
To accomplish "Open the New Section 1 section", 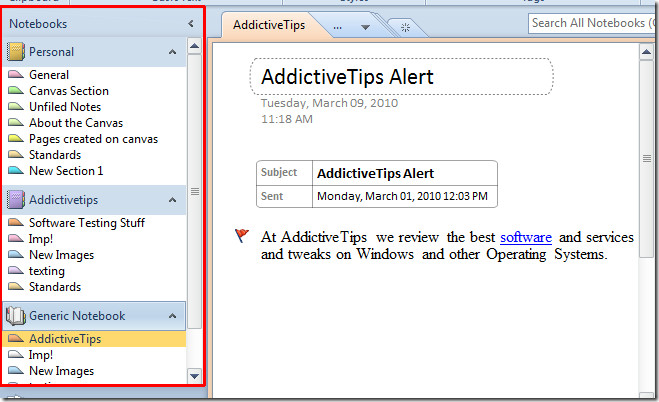I will pyautogui.click(x=66, y=171).
